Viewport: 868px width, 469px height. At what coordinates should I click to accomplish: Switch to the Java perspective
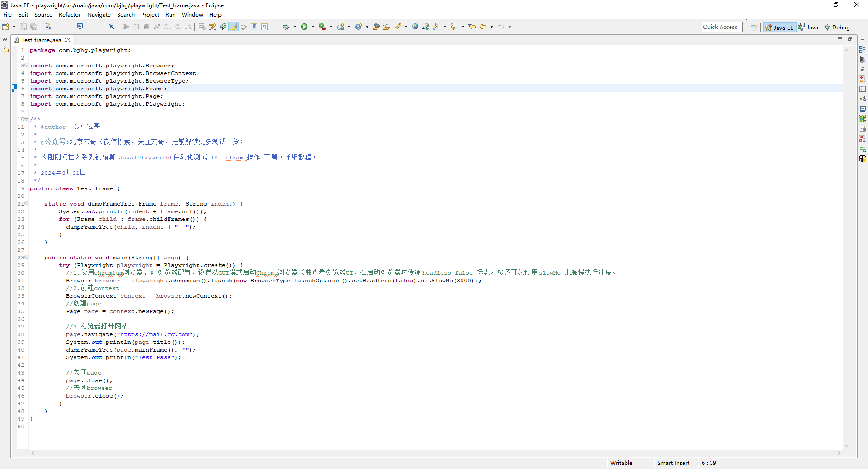[x=808, y=28]
